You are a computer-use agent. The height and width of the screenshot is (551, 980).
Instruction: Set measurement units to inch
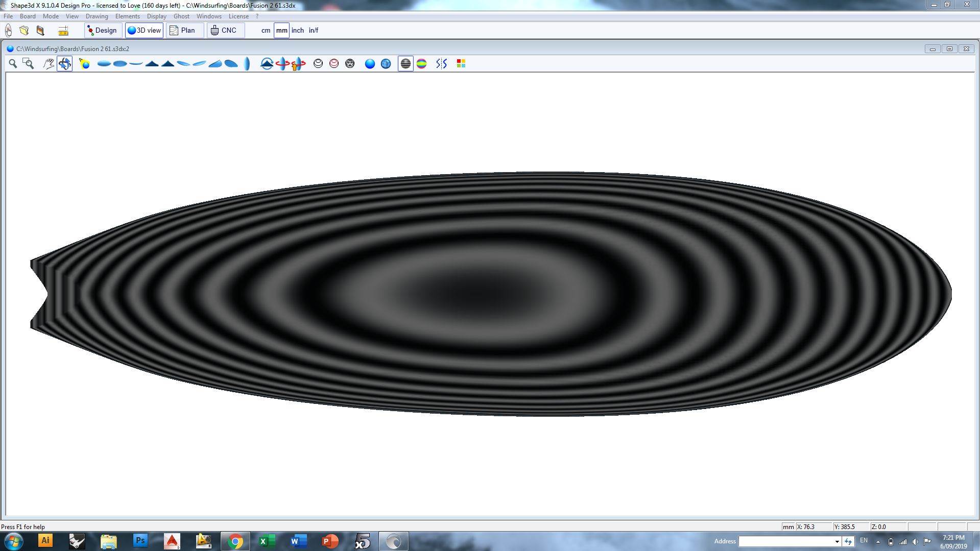tap(297, 31)
